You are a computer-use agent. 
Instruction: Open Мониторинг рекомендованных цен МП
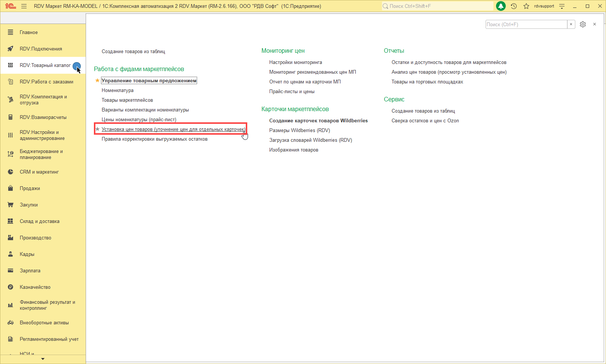[313, 72]
